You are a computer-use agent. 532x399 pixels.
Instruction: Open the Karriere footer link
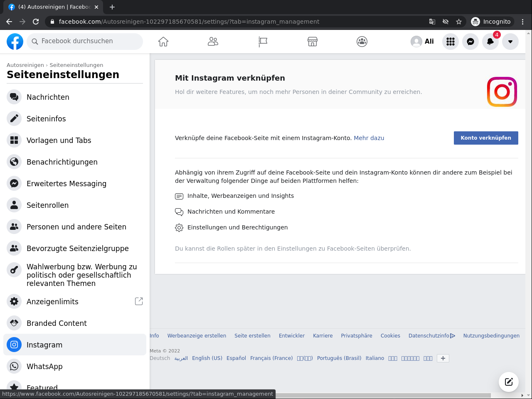click(x=323, y=336)
